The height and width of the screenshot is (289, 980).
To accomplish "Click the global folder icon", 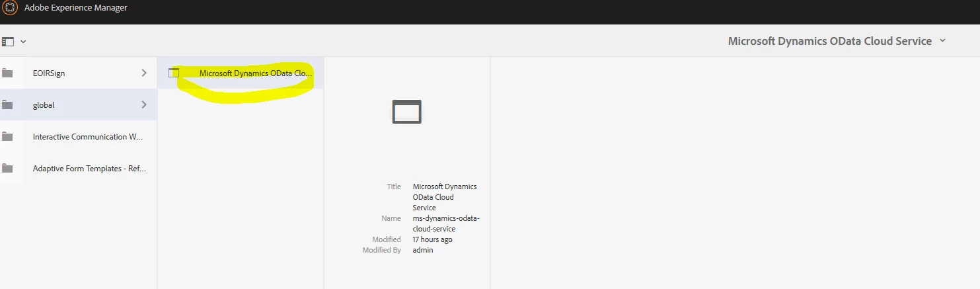I will tap(7, 104).
